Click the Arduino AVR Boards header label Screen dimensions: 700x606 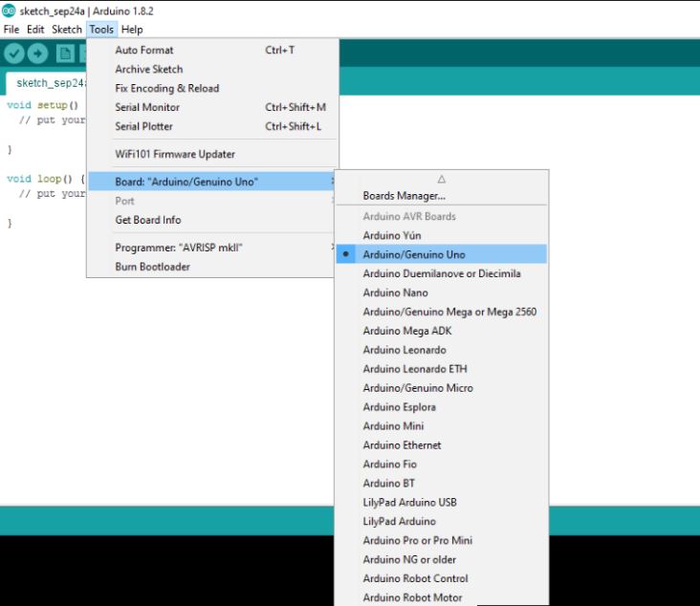(x=409, y=216)
